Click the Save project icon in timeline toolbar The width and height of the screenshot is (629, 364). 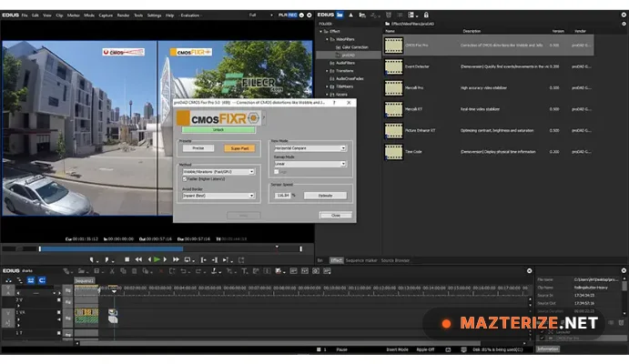[x=96, y=271]
